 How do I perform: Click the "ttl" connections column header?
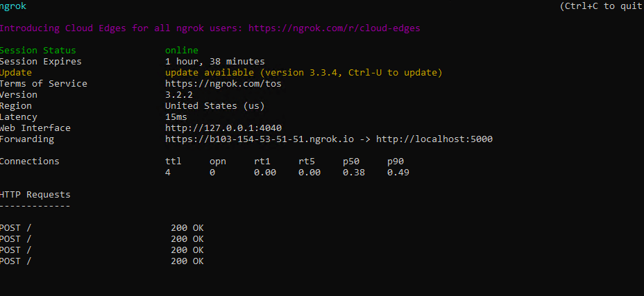173,162
